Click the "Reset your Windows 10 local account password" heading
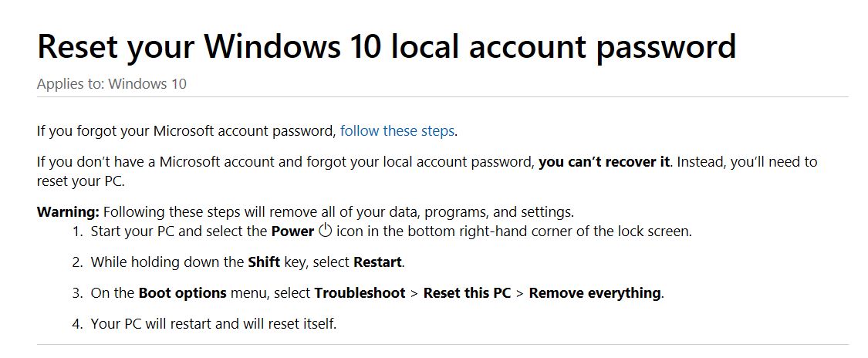This screenshot has height=358, width=868. click(387, 46)
